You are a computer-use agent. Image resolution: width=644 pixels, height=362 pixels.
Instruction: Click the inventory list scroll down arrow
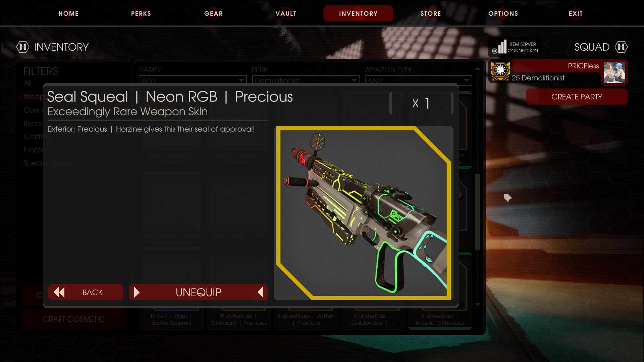tap(478, 304)
